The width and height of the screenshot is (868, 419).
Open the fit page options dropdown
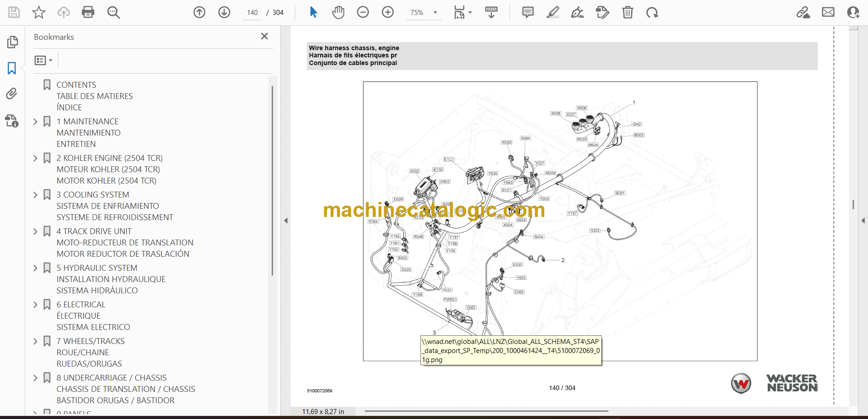(x=462, y=12)
